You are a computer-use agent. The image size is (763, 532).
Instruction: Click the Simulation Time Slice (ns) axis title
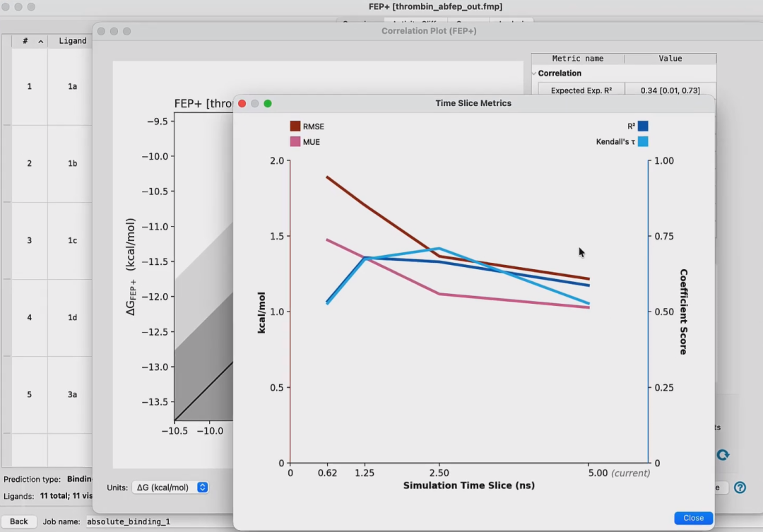coord(468,485)
